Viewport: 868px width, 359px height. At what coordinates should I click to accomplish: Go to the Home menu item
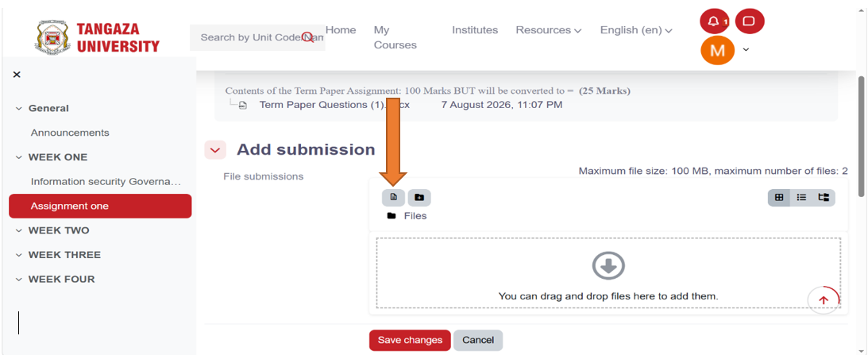(x=341, y=30)
